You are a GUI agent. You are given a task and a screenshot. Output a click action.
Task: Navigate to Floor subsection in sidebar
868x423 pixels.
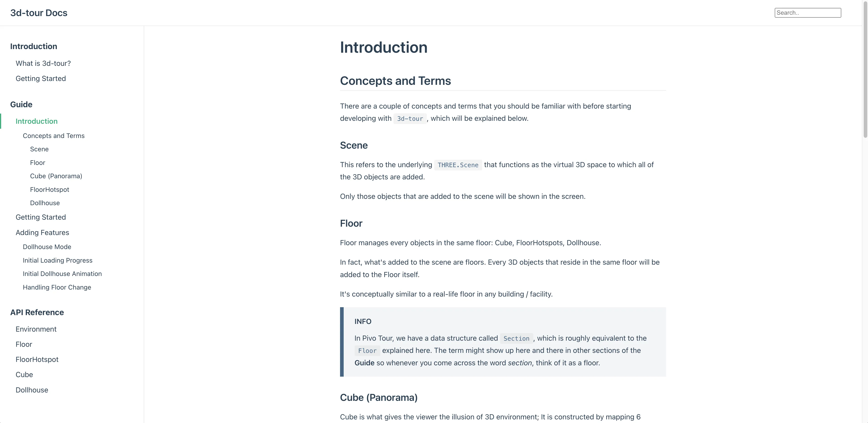pyautogui.click(x=37, y=163)
